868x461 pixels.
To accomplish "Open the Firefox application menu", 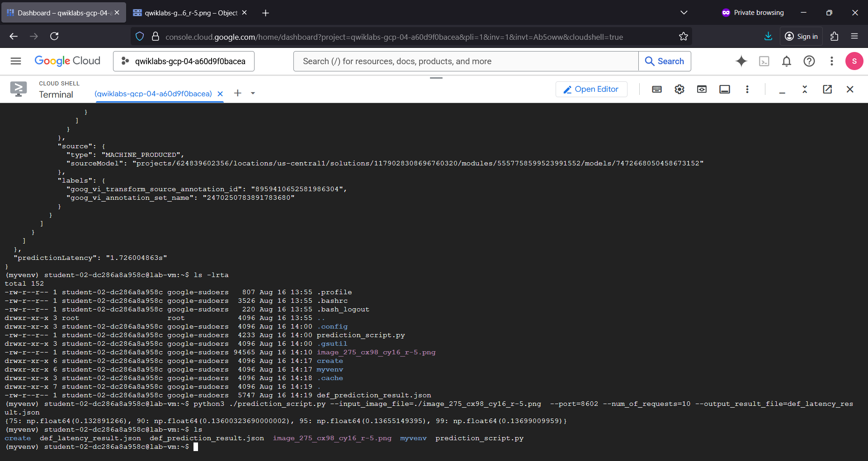I will coord(854,36).
